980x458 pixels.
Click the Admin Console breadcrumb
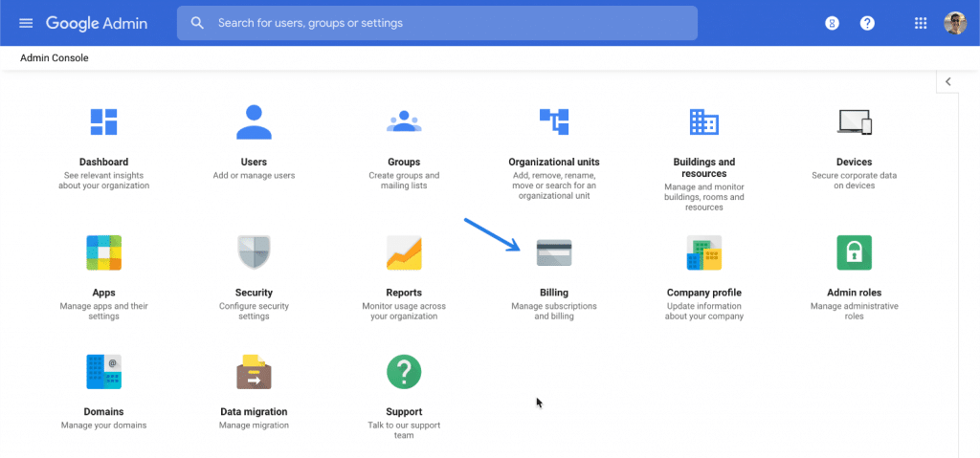(55, 58)
